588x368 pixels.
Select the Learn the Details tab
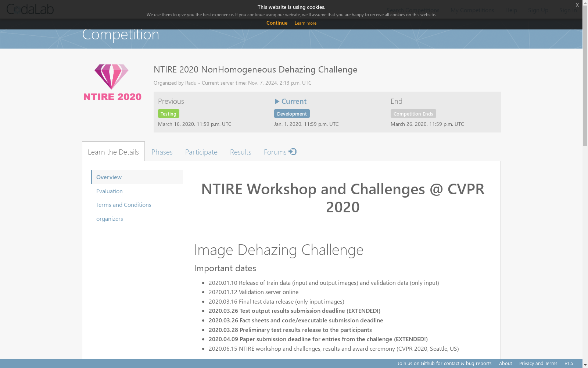(113, 152)
